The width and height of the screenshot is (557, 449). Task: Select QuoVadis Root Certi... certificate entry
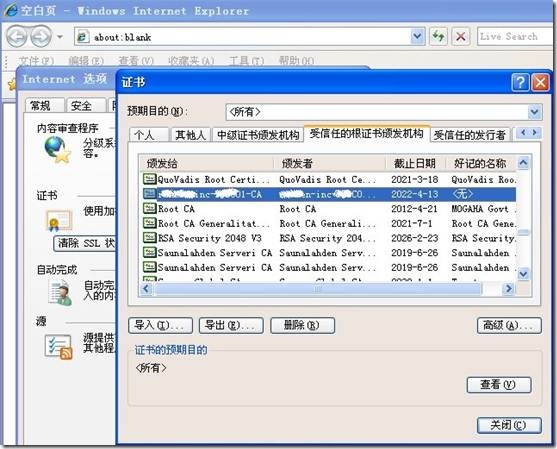(x=213, y=180)
